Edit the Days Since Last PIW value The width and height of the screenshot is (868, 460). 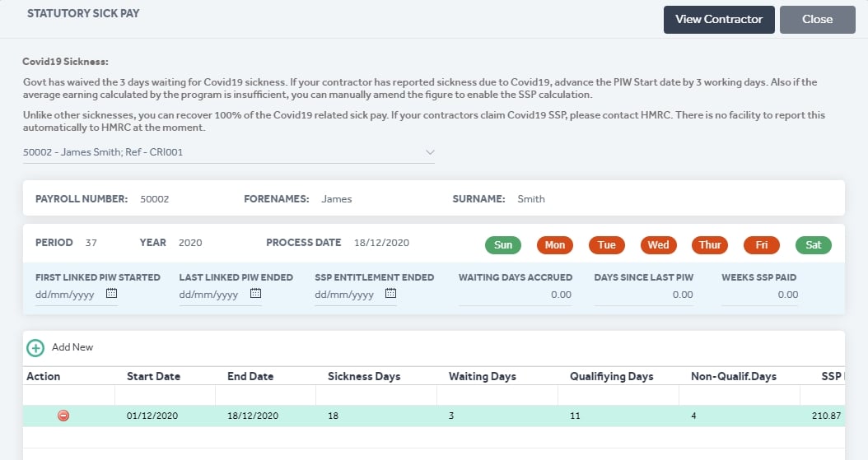click(x=643, y=295)
